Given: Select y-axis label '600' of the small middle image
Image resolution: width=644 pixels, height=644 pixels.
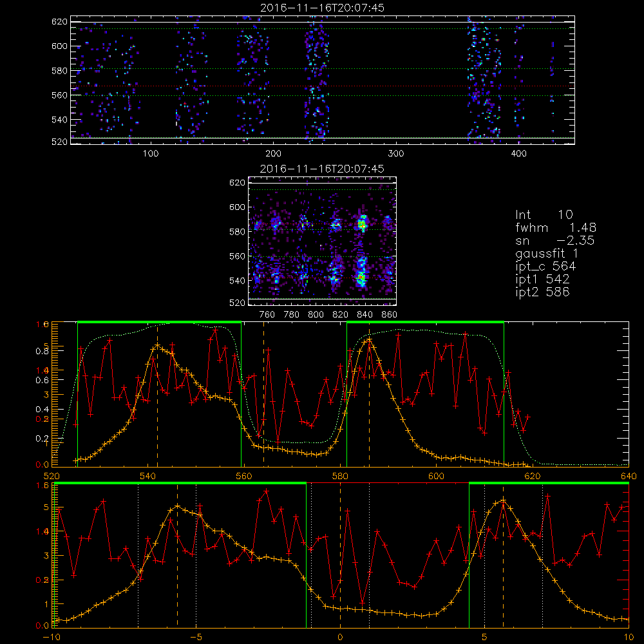Looking at the screenshot, I should [x=237, y=207].
